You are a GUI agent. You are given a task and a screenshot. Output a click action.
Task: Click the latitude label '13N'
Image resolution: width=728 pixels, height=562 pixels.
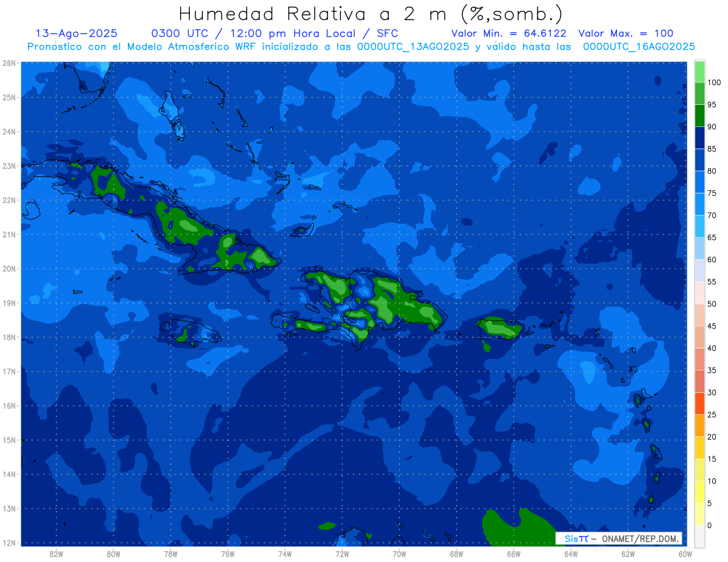click(x=9, y=509)
